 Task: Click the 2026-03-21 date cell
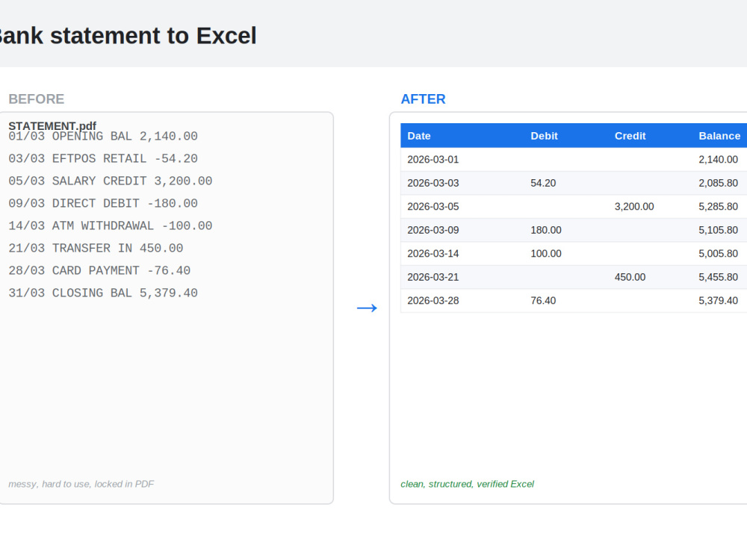(x=462, y=277)
